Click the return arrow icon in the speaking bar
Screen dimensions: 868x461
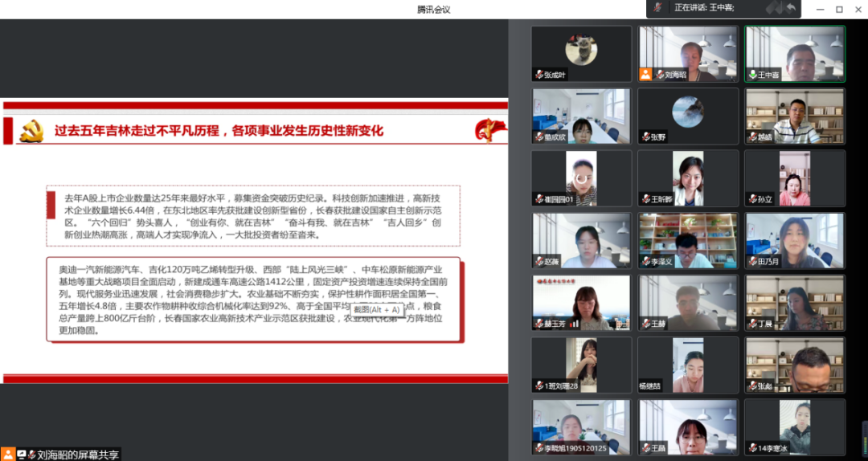[x=791, y=7]
